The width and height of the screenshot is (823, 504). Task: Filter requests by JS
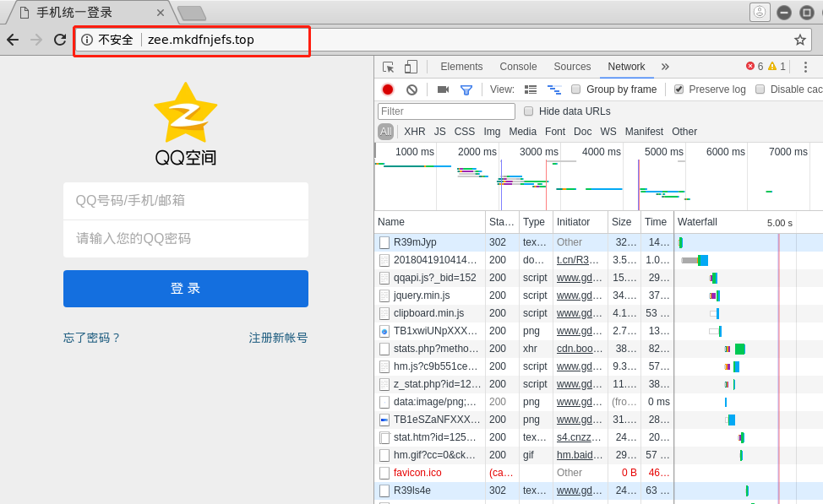(440, 132)
